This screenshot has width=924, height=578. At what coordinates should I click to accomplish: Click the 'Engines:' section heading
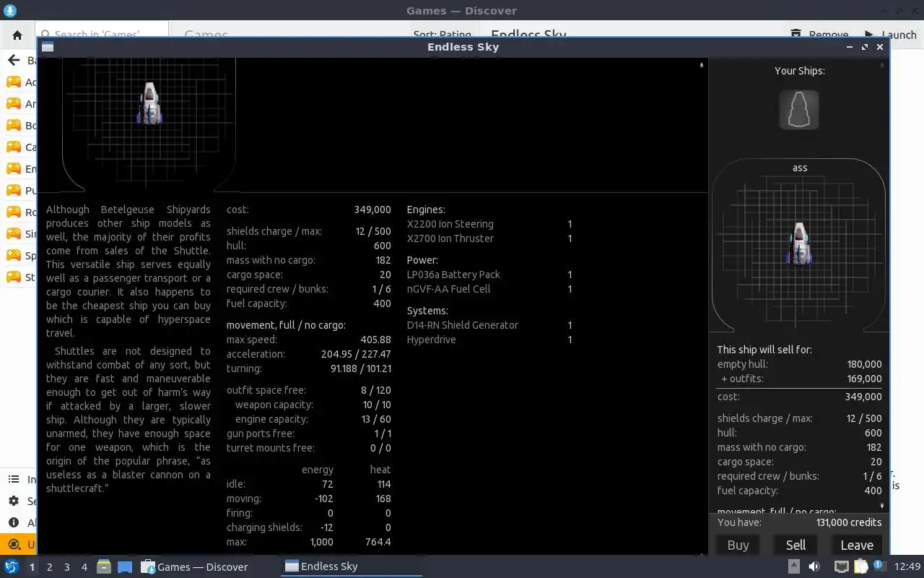pyautogui.click(x=426, y=210)
